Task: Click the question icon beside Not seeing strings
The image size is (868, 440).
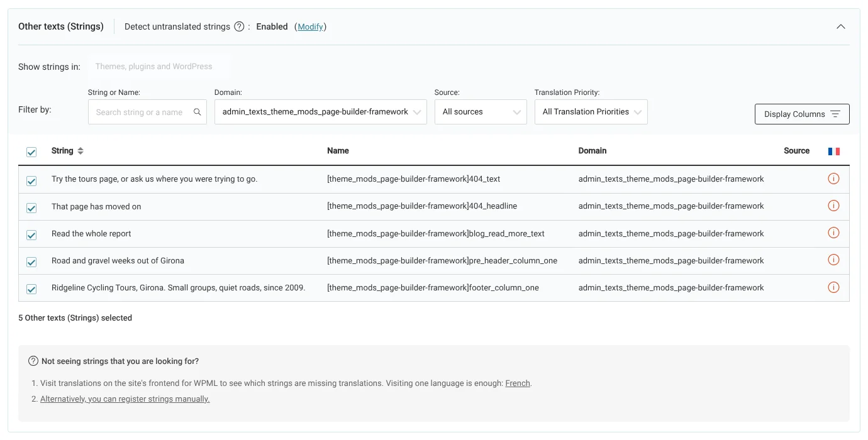Action: 33,361
